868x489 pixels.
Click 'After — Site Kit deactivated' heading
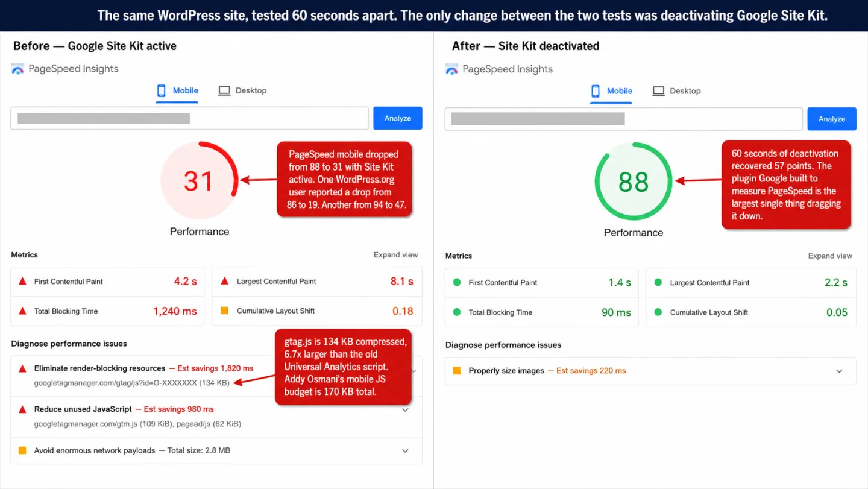526,46
